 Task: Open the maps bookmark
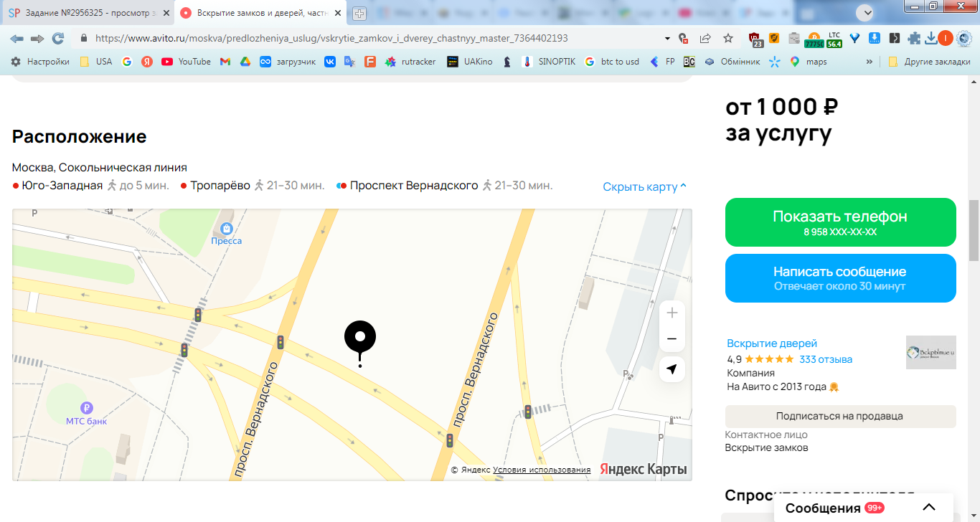click(x=808, y=62)
